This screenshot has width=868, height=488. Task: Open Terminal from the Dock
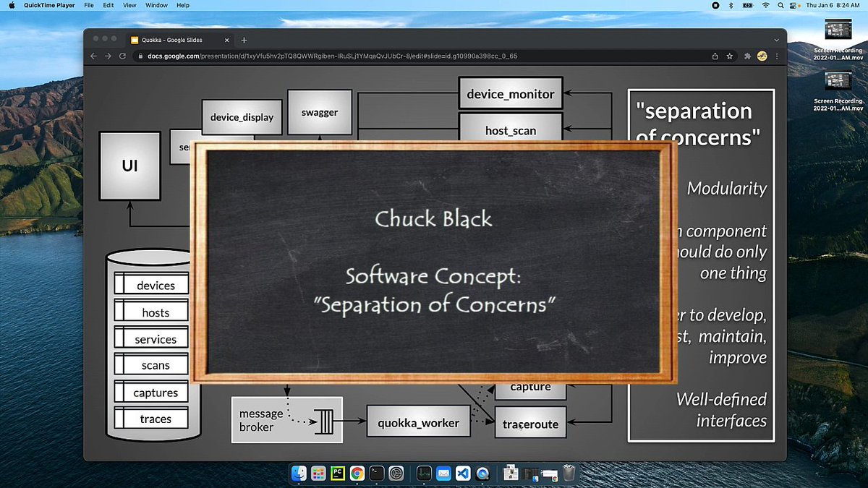click(376, 474)
